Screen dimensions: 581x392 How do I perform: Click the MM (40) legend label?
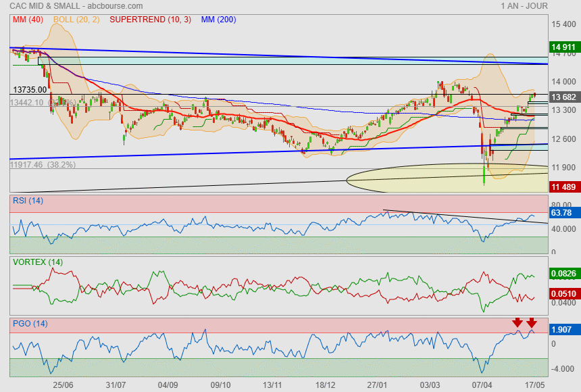click(x=28, y=20)
